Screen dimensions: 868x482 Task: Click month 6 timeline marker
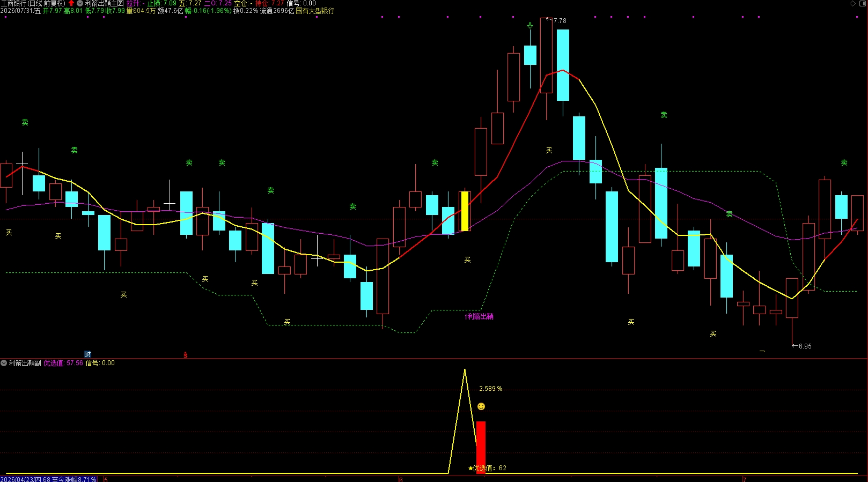[401, 479]
